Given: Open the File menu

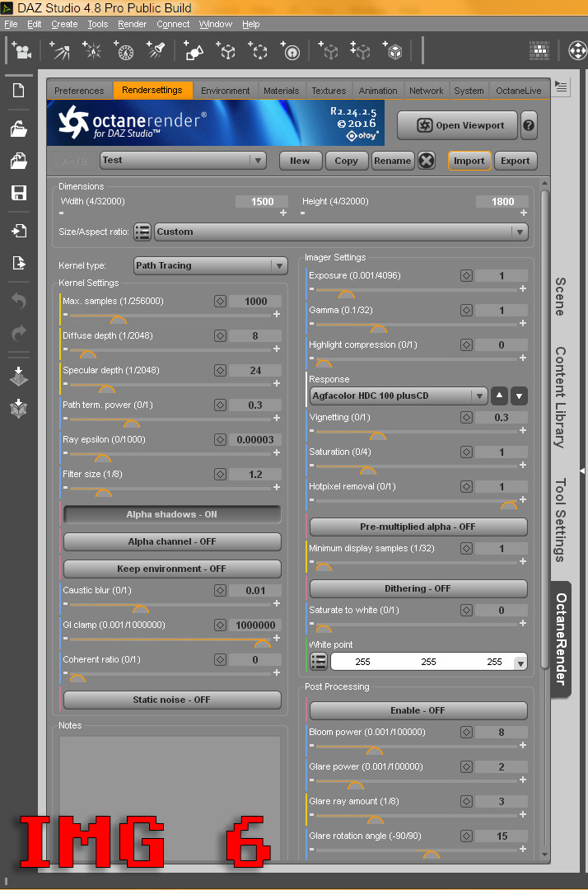Looking at the screenshot, I should point(11,25).
